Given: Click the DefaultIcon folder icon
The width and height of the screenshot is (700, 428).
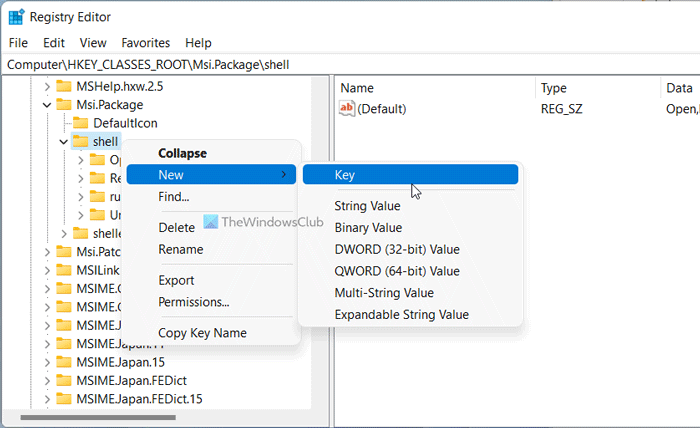Looking at the screenshot, I should (80, 123).
